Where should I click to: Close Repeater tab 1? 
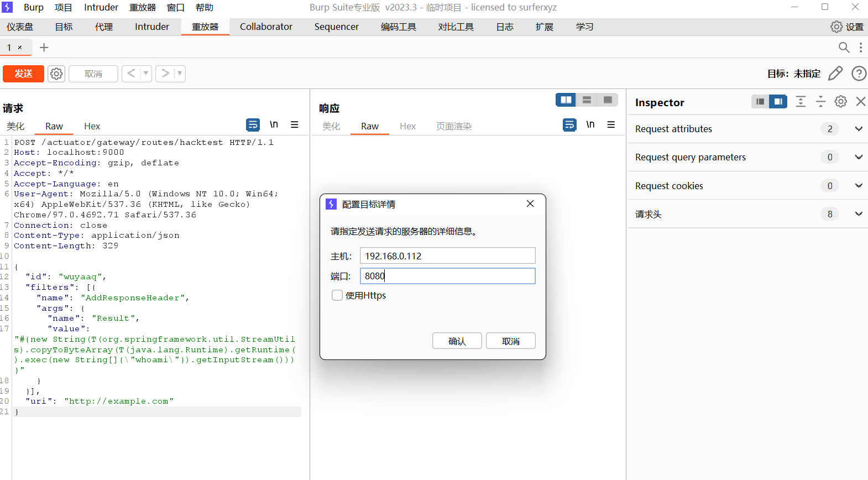coord(20,48)
